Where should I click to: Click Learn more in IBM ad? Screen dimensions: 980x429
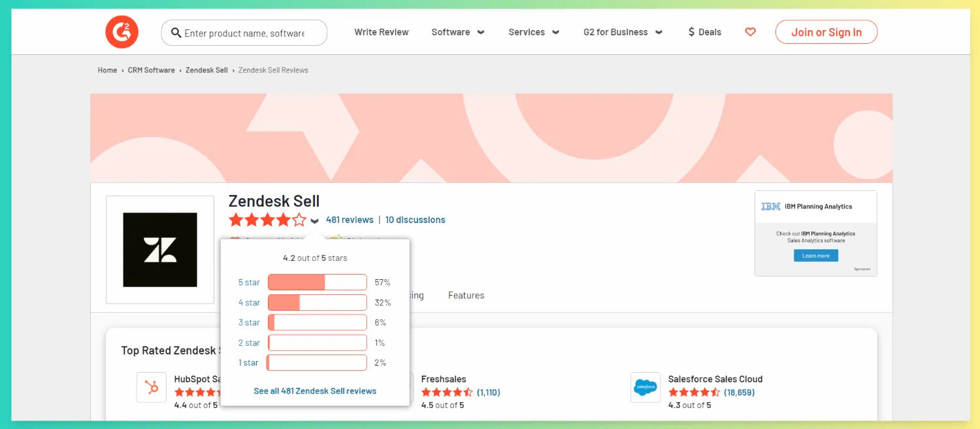coord(816,256)
